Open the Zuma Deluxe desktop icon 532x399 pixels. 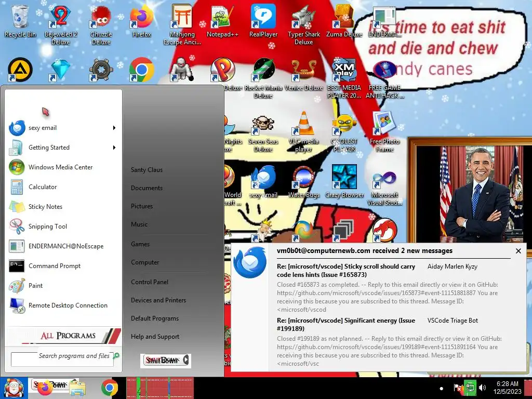[344, 21]
